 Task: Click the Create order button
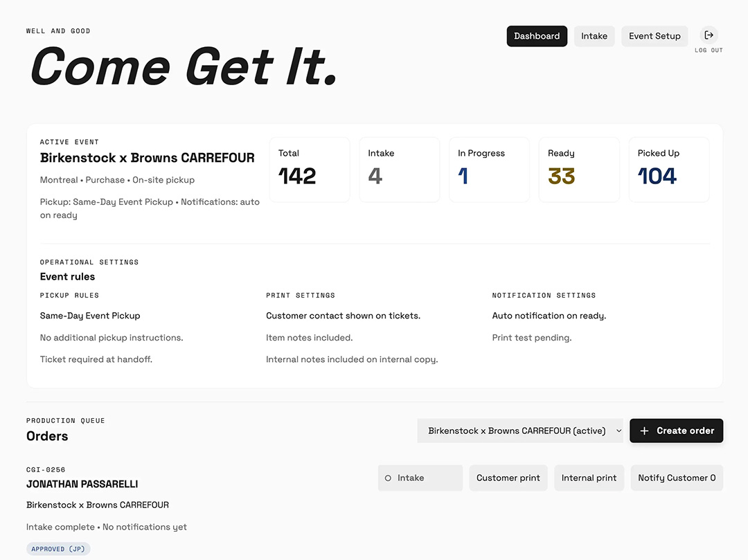pyautogui.click(x=676, y=431)
